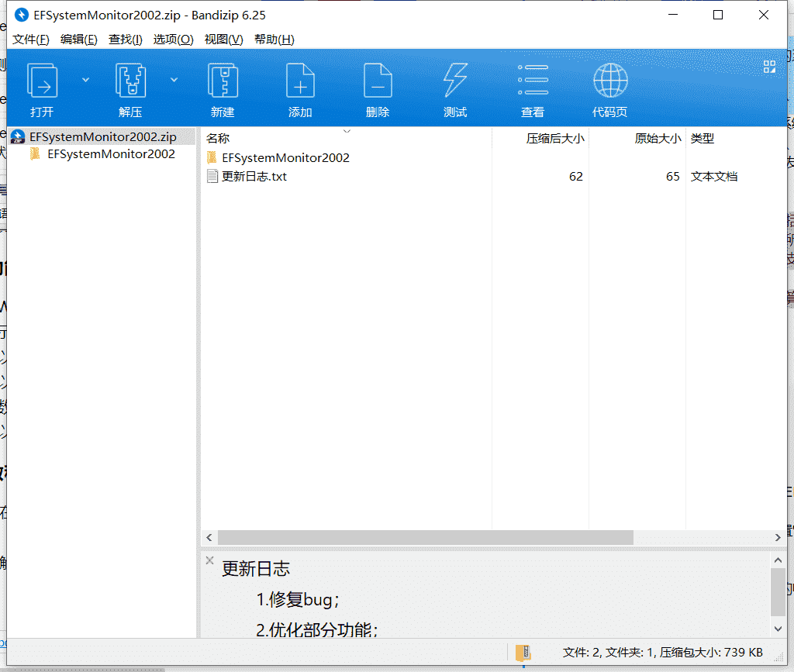Click the text document icon of 更新日志.txt
This screenshot has width=794, height=672.
pyautogui.click(x=212, y=176)
